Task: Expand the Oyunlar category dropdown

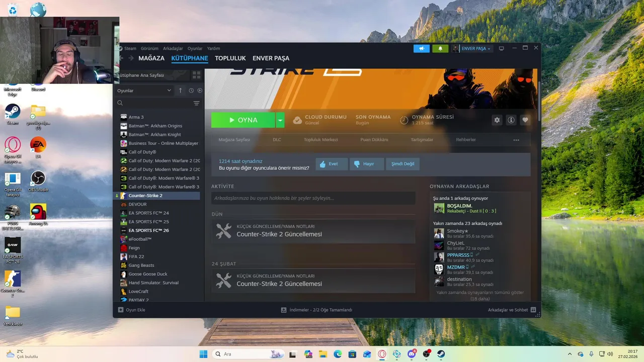Action: click(144, 90)
